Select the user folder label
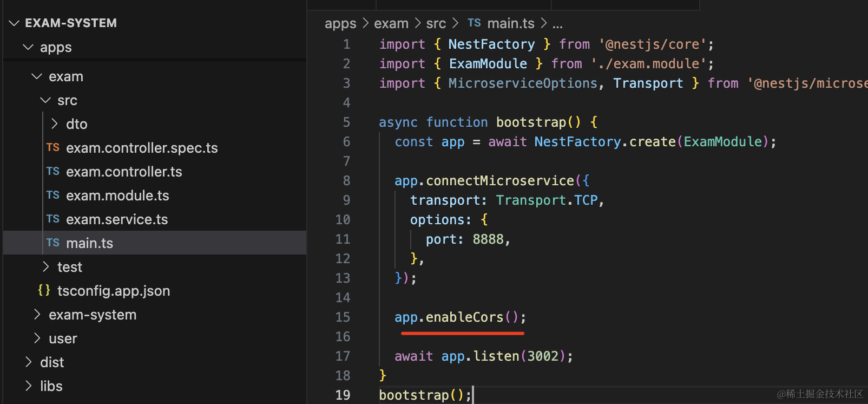The width and height of the screenshot is (868, 404). click(x=63, y=338)
